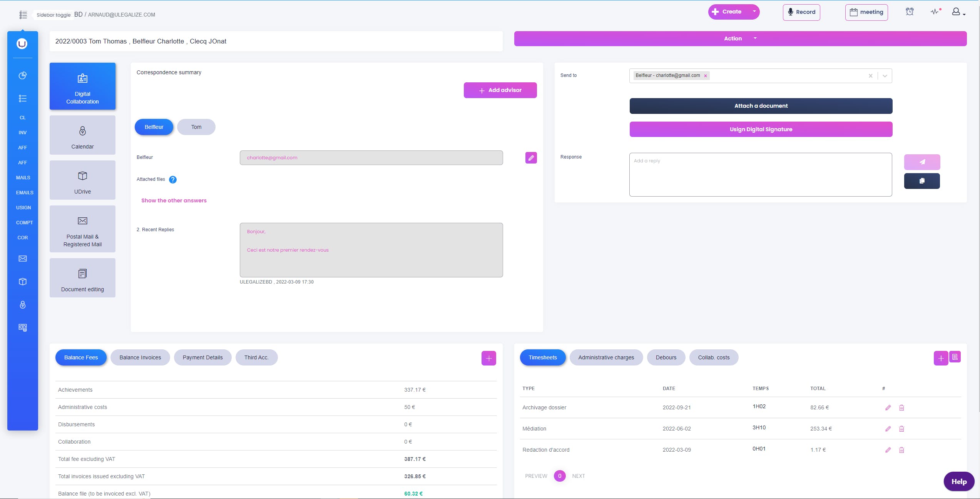Open the activity pulse notifications icon

(935, 12)
